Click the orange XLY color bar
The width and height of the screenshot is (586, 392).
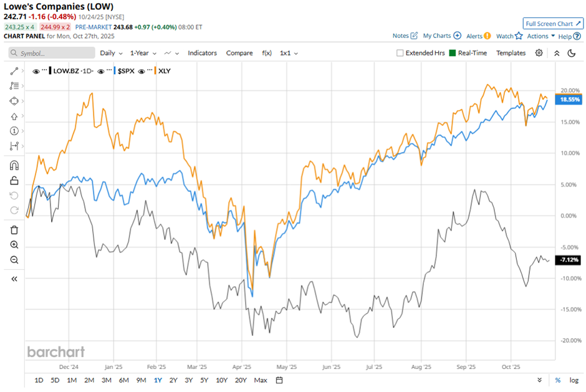[155, 70]
